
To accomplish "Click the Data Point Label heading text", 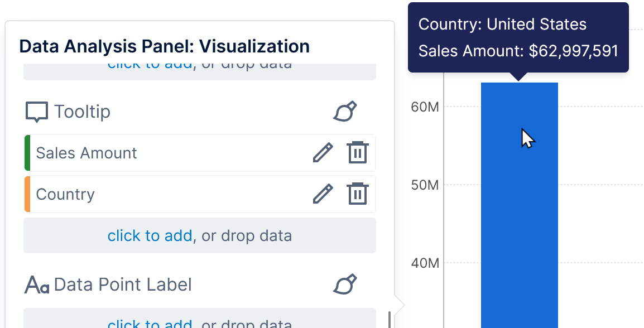I will [x=123, y=284].
